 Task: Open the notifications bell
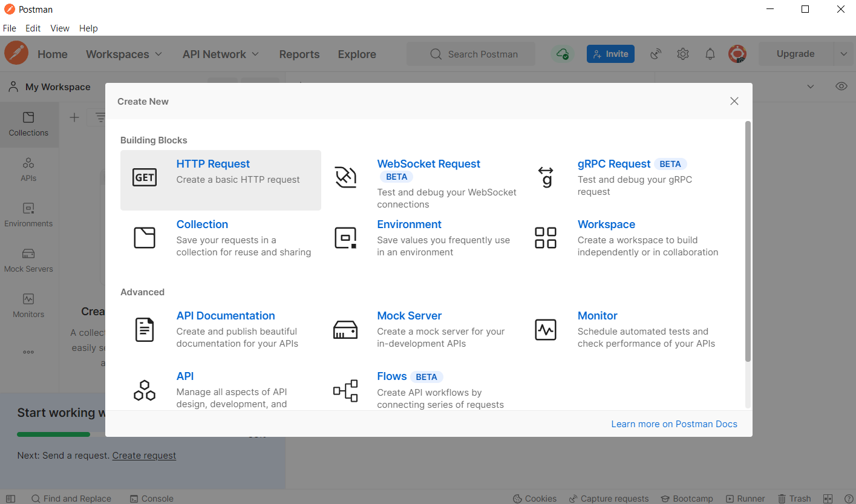click(710, 54)
